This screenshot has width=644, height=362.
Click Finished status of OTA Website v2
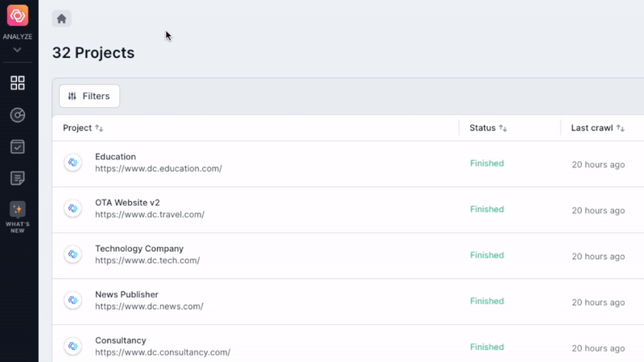click(x=487, y=209)
